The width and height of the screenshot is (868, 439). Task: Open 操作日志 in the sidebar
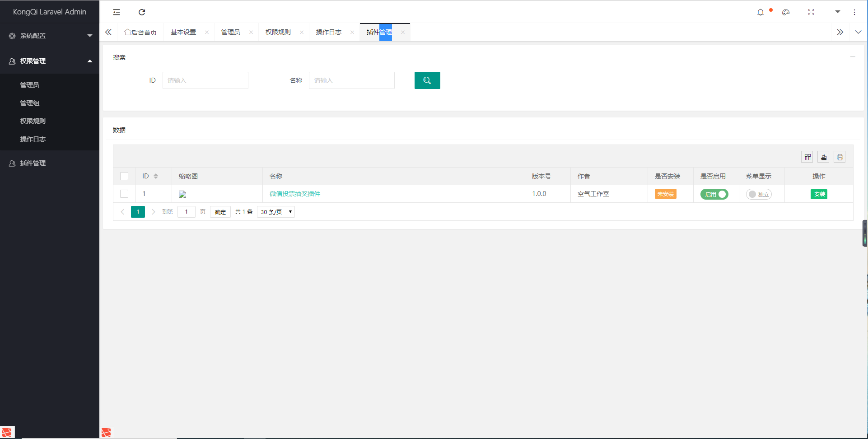[33, 139]
